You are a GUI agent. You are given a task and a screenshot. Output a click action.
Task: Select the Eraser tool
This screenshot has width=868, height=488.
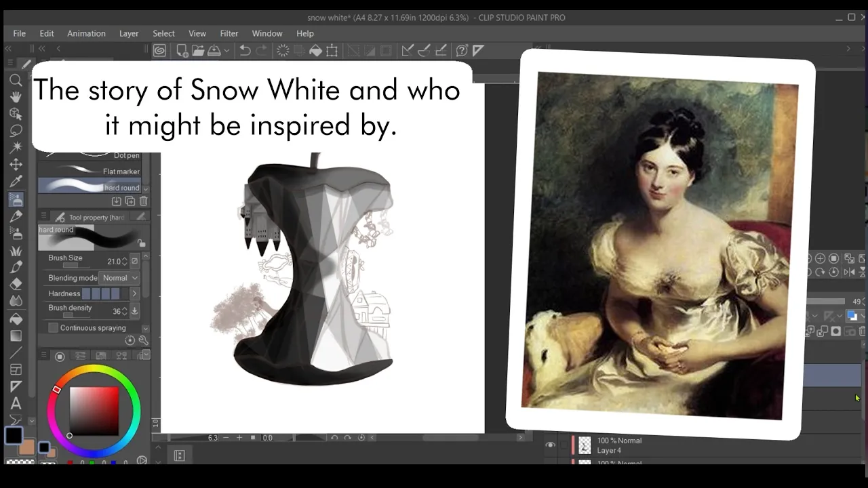(x=16, y=284)
